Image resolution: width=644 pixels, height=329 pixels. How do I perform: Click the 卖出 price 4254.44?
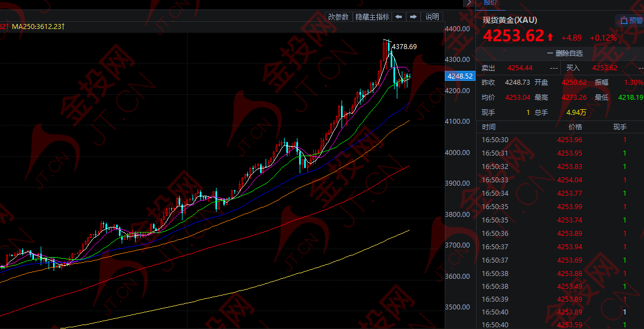pos(520,68)
